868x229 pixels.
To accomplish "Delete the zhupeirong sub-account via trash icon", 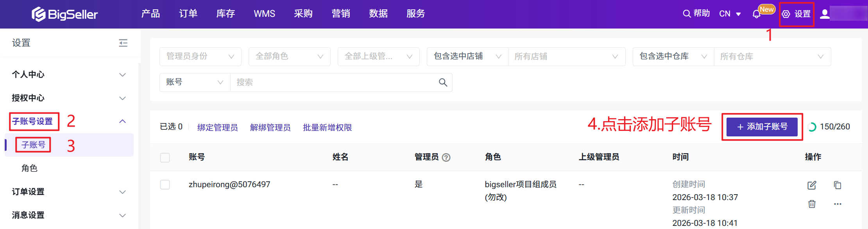I will (812, 204).
